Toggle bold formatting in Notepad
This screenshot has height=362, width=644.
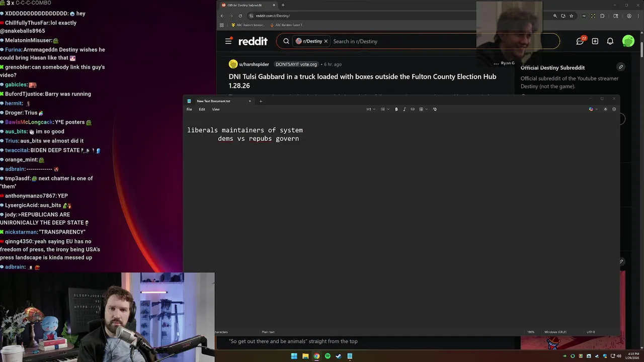396,109
